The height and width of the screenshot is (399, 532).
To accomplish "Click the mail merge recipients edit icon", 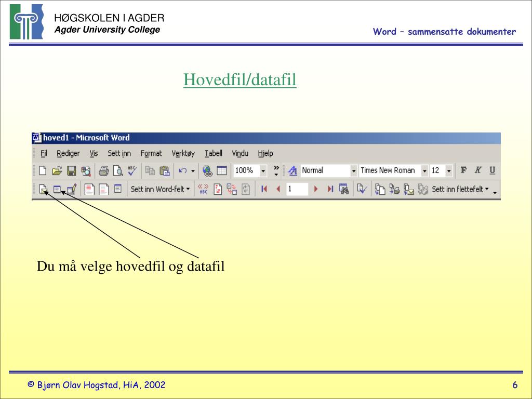I will point(72,189).
